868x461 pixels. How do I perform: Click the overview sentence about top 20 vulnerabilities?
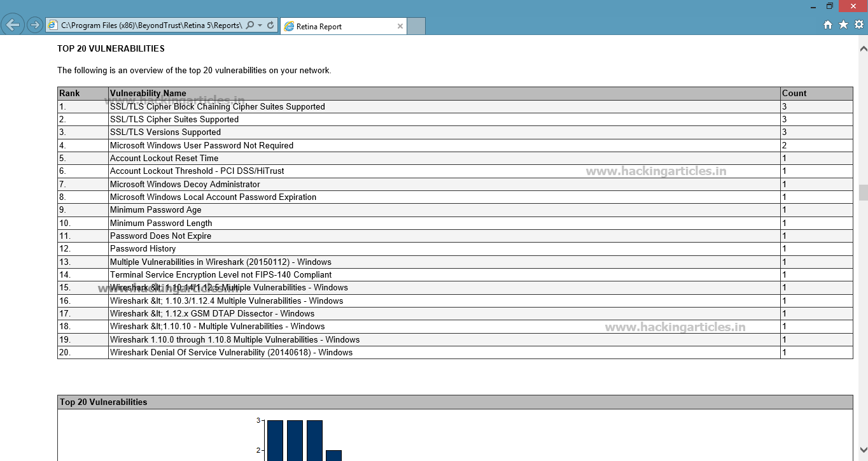pos(194,71)
